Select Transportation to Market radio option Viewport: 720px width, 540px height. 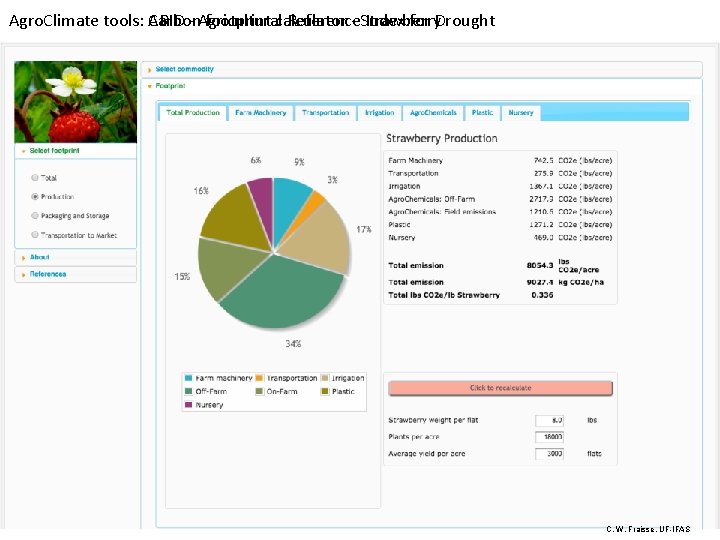pos(35,235)
